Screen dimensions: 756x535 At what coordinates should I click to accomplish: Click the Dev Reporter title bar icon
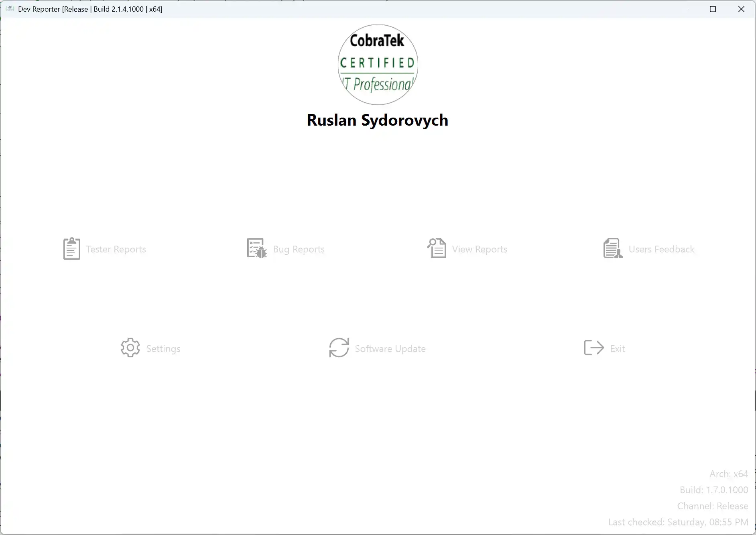[10, 9]
